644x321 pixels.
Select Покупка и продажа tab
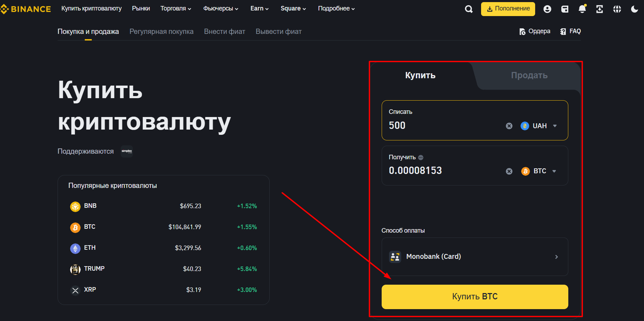pos(88,31)
